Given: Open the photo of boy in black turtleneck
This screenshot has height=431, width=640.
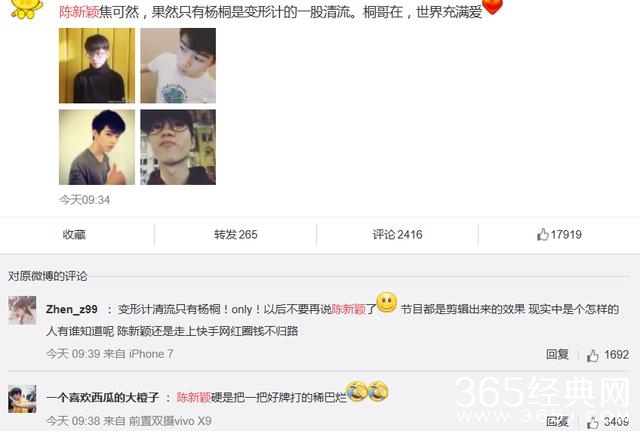Looking at the screenshot, I should (97, 66).
